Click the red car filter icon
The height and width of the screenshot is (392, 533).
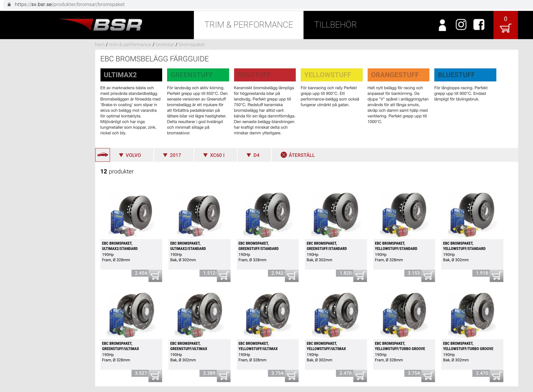click(103, 155)
